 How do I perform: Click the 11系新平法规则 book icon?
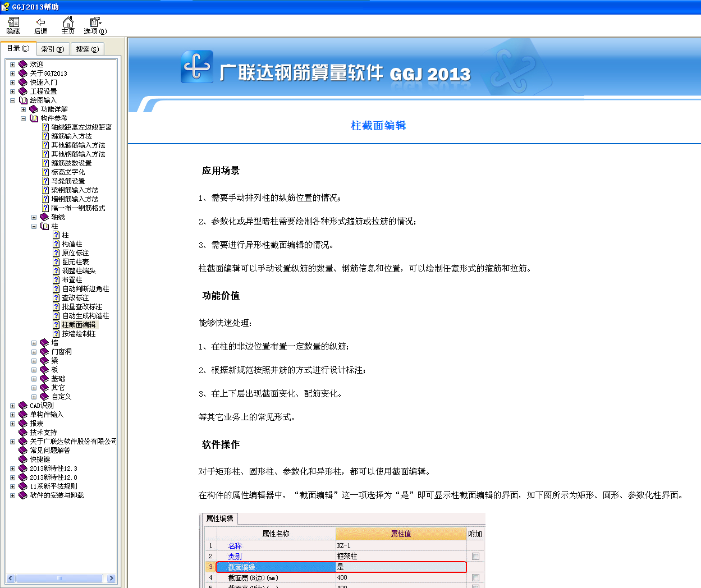[23, 486]
